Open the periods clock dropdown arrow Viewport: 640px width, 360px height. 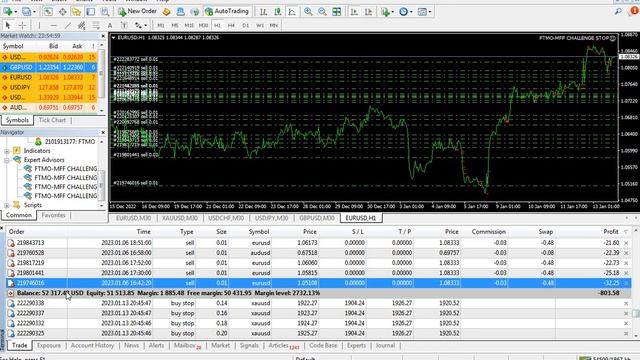(411, 12)
